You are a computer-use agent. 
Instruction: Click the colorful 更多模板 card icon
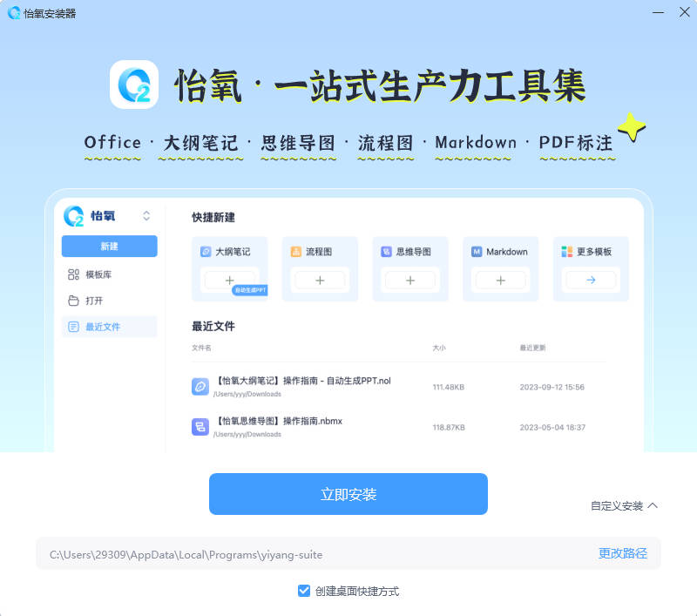(567, 252)
